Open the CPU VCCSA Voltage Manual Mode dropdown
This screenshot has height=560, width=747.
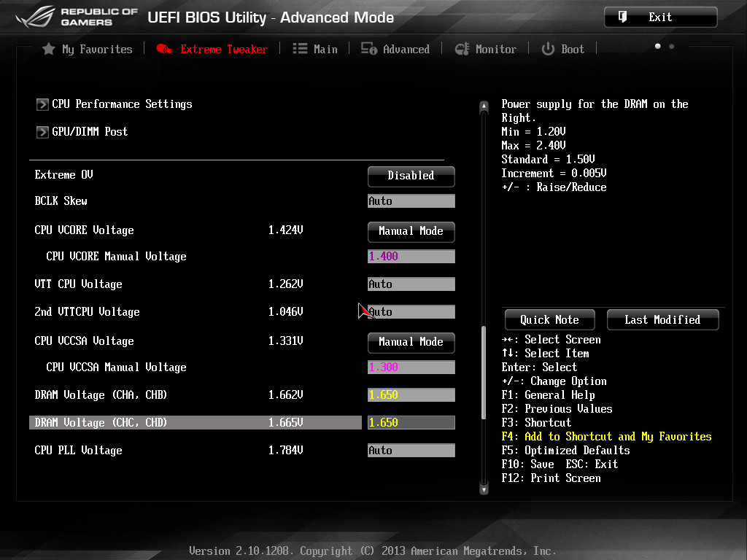pos(411,343)
